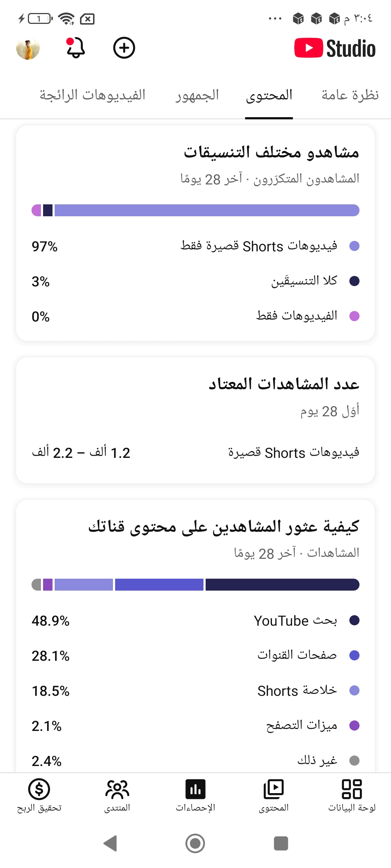Image resolution: width=391 pixels, height=868 pixels.
Task: Select the بحث YouTube legend row
Action: (x=195, y=621)
